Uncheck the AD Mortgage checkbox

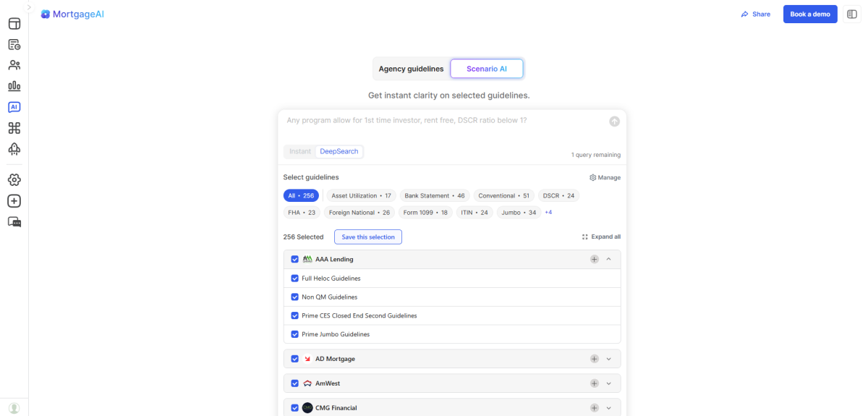294,359
